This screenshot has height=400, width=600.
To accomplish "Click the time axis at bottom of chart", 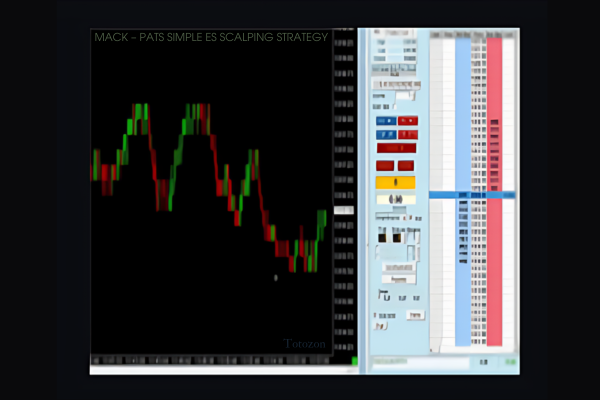I will click(220, 359).
